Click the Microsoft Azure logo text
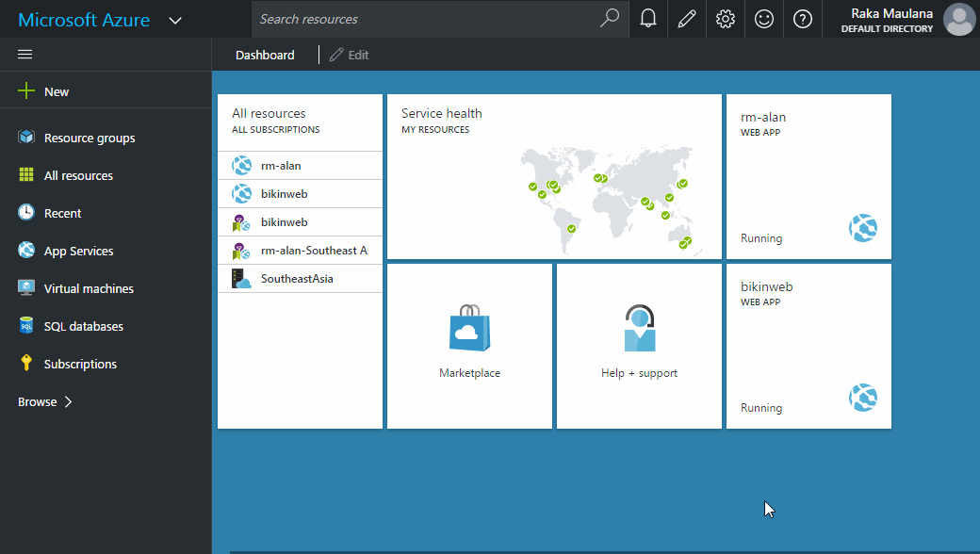Viewport: 980px width, 554px height. 85,20
